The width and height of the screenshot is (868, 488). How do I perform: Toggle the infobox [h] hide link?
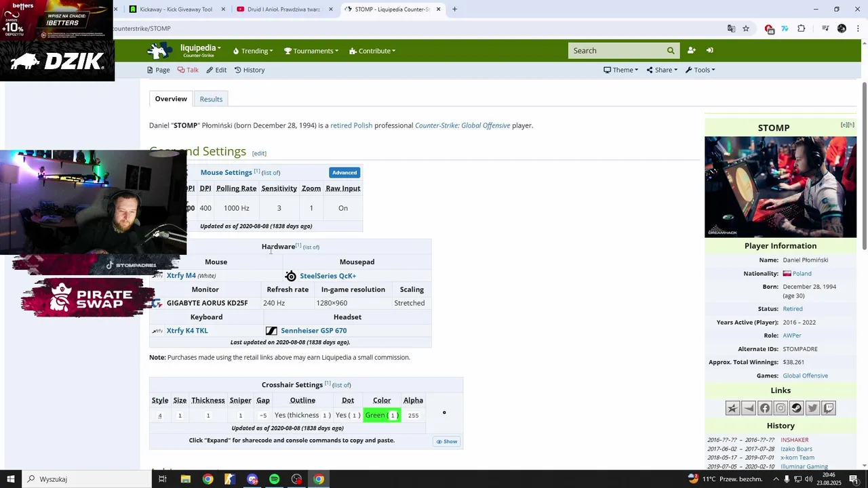click(x=851, y=125)
